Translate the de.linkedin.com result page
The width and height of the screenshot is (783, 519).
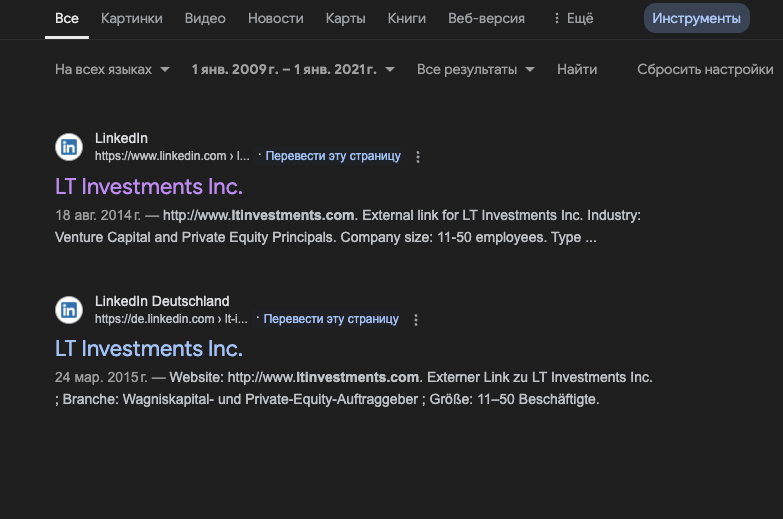(331, 319)
